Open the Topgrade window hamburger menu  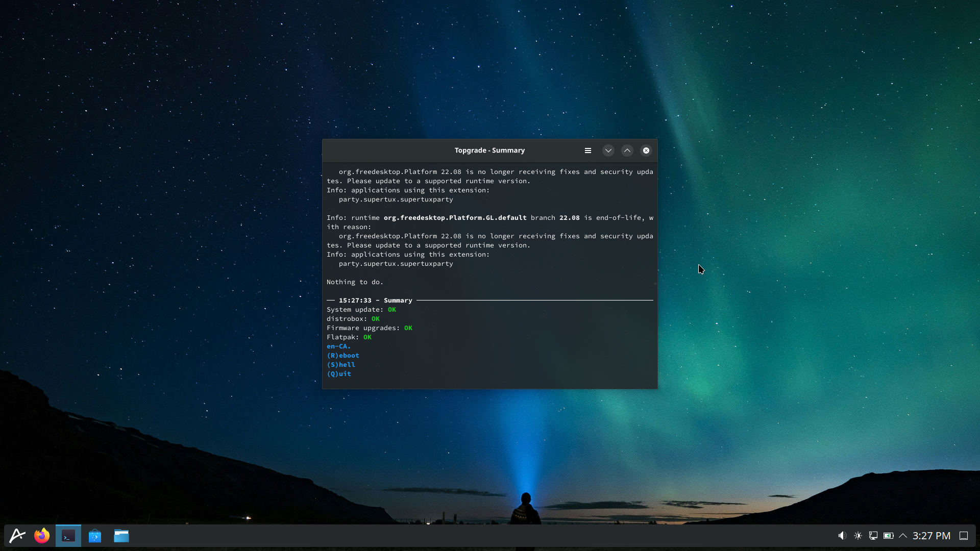(588, 151)
